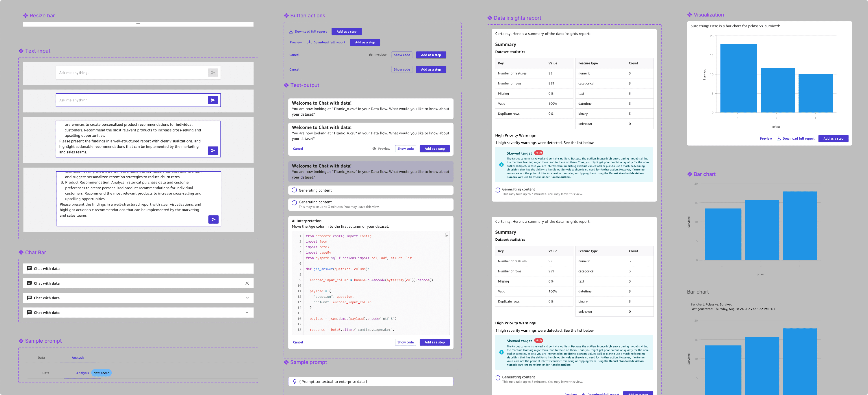Copy code with the clipboard icon
Image resolution: width=868 pixels, height=395 pixels.
point(447,234)
